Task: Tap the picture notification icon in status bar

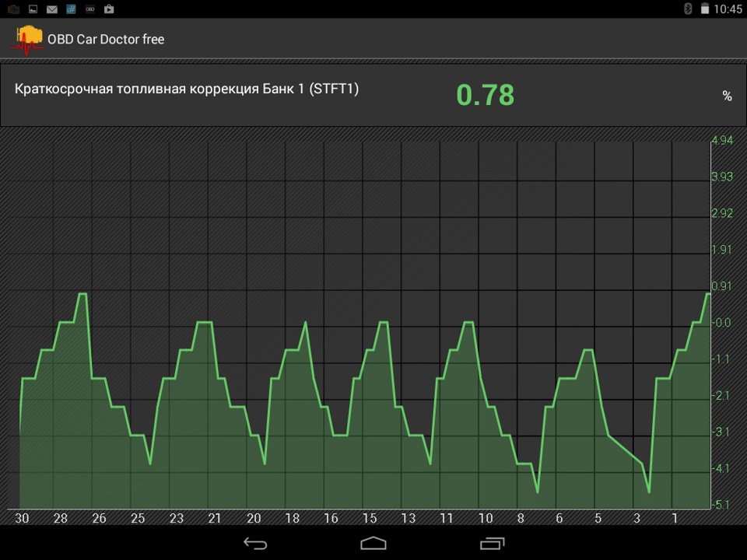Action: coord(33,9)
